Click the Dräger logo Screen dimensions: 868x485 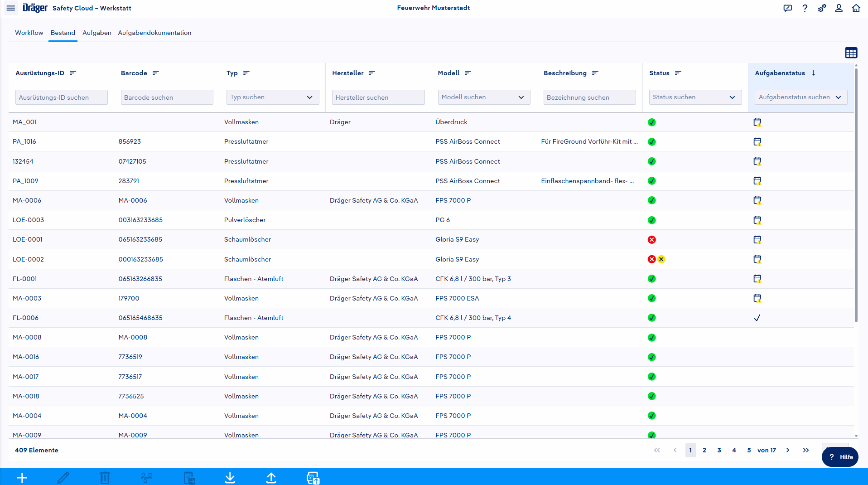[35, 8]
